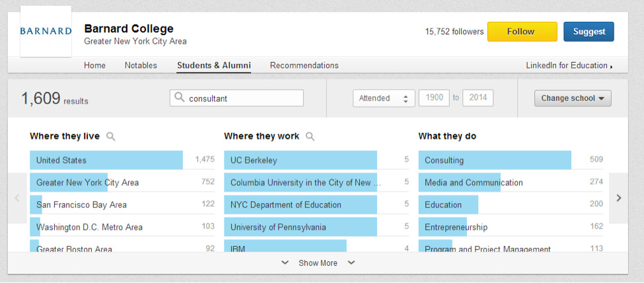Open the Change school dropdown
Viewport: 644px width, 283px height.
tap(572, 98)
